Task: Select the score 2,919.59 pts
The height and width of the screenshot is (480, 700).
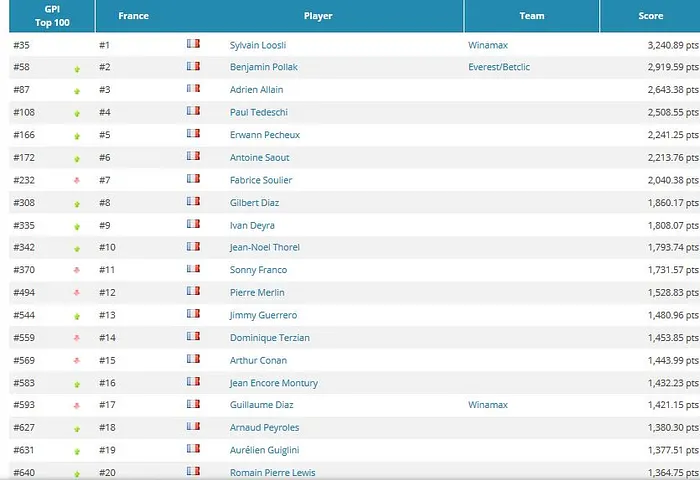Action: 673,67
